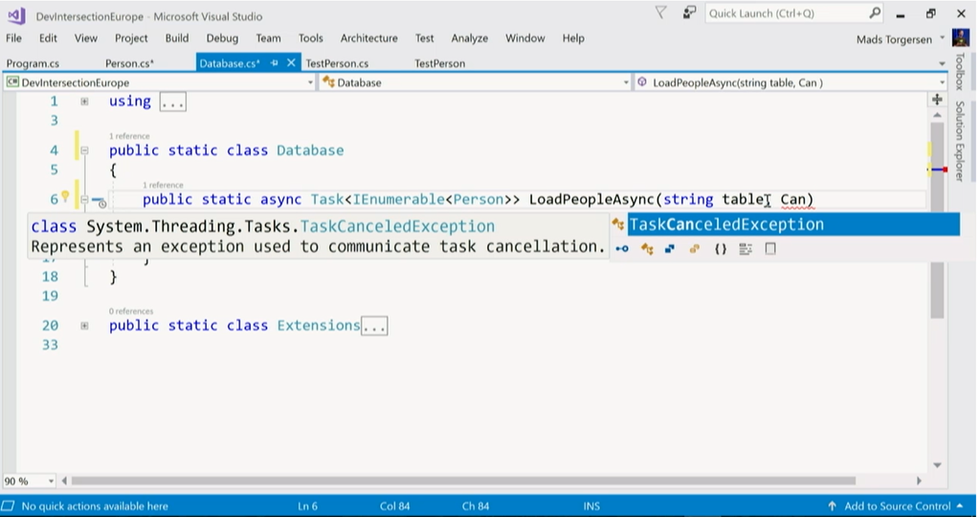The width and height of the screenshot is (980, 517).
Task: Open the 90 % zoom level dropdown
Action: coord(51,481)
